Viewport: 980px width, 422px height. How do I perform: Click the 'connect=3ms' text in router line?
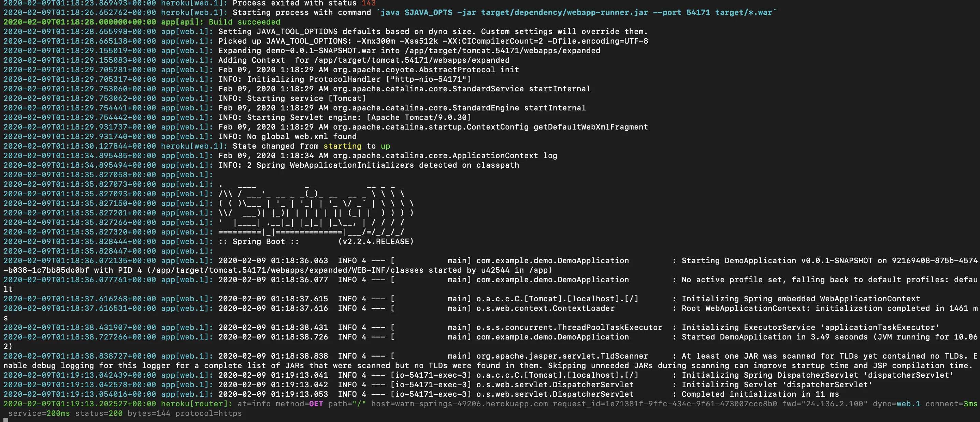[951, 404]
